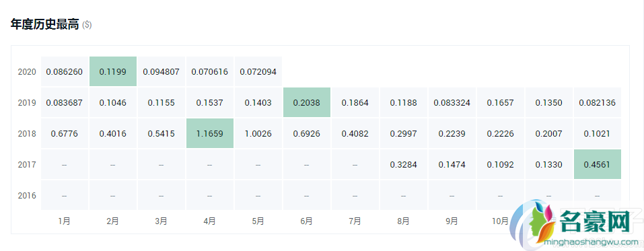Click the 1.0026 value for May 2018
This screenshot has height=251, width=644.
pyautogui.click(x=258, y=133)
